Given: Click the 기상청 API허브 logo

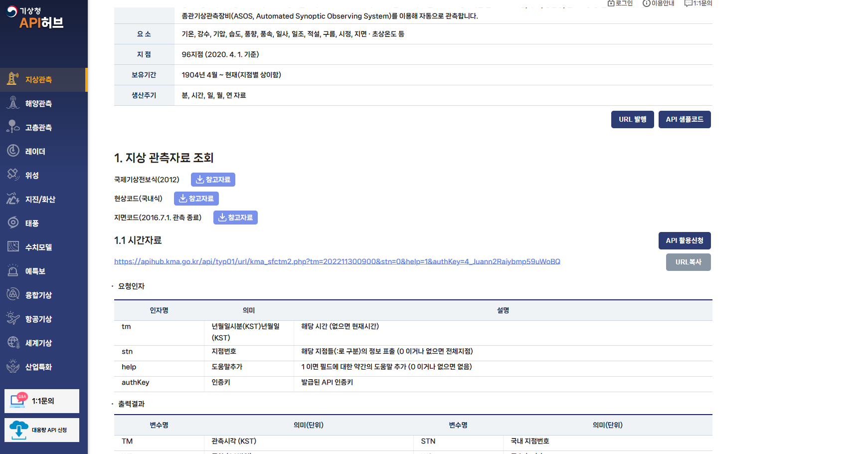Looking at the screenshot, I should [x=35, y=17].
